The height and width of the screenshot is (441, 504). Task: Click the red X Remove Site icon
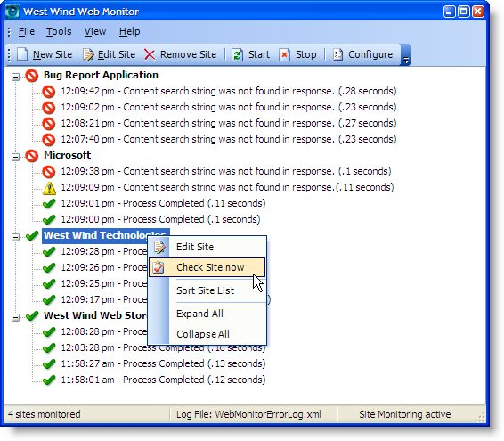click(150, 54)
